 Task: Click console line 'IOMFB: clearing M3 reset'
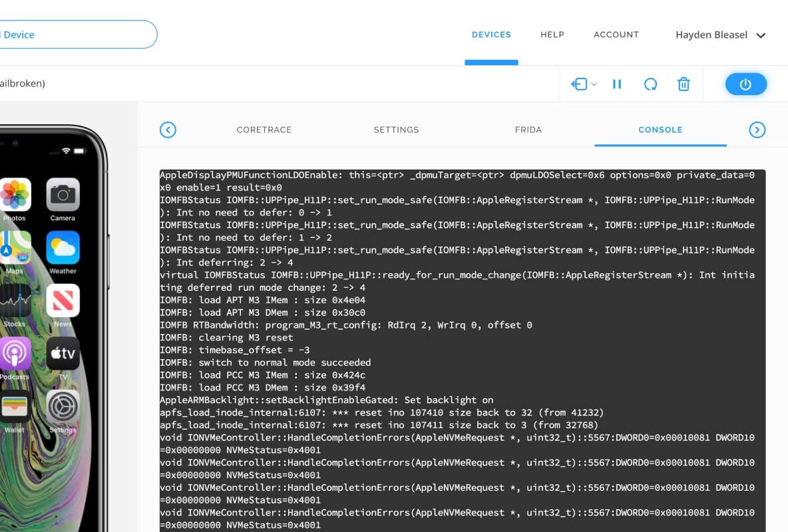point(226,337)
